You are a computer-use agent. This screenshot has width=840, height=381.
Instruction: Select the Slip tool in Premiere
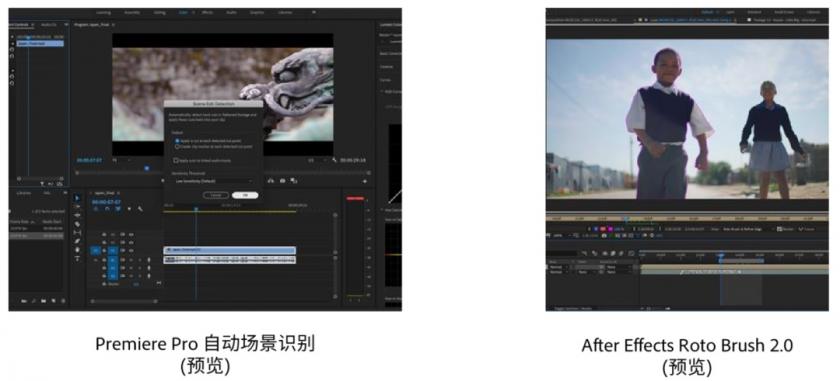(78, 232)
